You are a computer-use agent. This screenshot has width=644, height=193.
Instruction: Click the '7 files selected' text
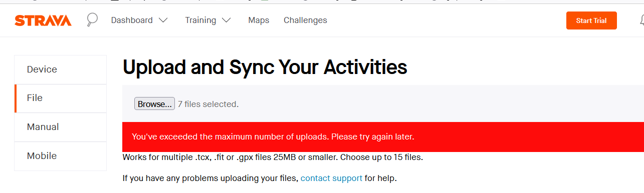(x=208, y=104)
